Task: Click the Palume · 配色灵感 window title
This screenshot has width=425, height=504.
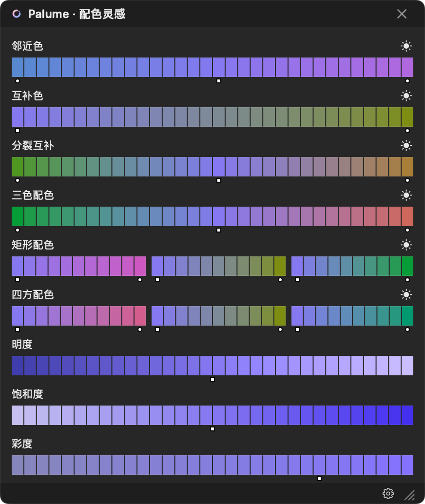Action: (77, 14)
